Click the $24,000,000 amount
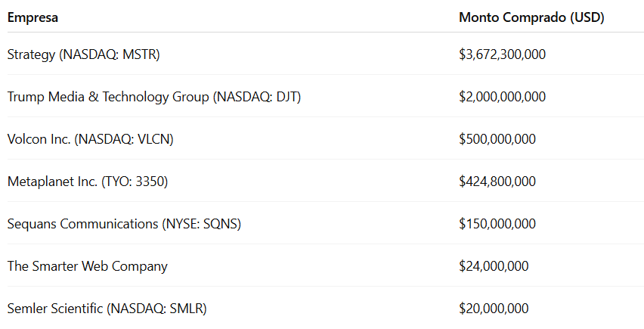 (494, 266)
